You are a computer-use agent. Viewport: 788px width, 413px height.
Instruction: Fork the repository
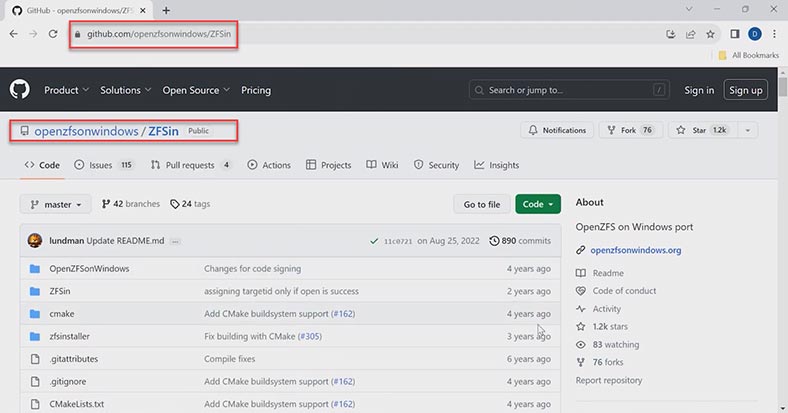click(630, 130)
